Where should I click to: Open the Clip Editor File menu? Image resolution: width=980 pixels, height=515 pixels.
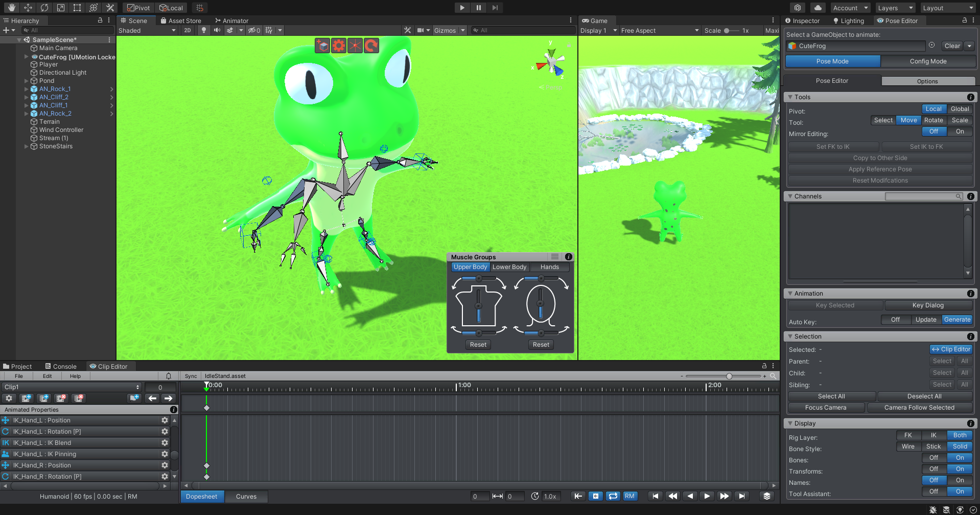coord(19,376)
